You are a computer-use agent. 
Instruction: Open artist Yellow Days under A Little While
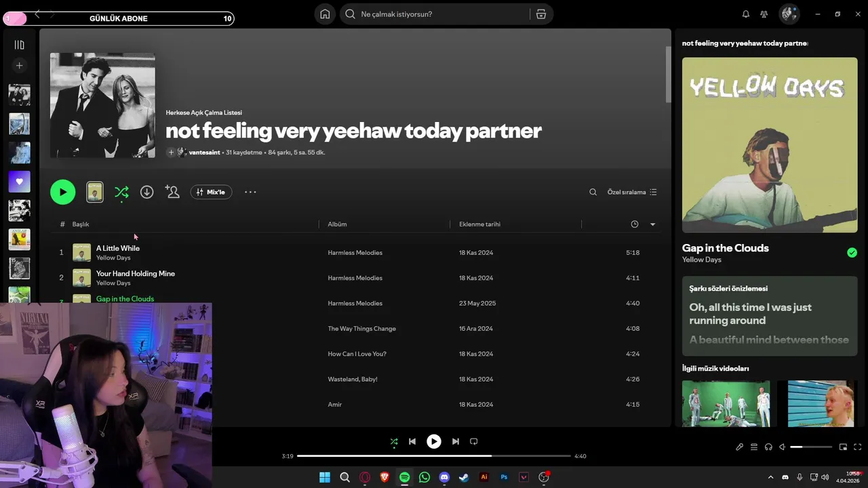pyautogui.click(x=113, y=258)
